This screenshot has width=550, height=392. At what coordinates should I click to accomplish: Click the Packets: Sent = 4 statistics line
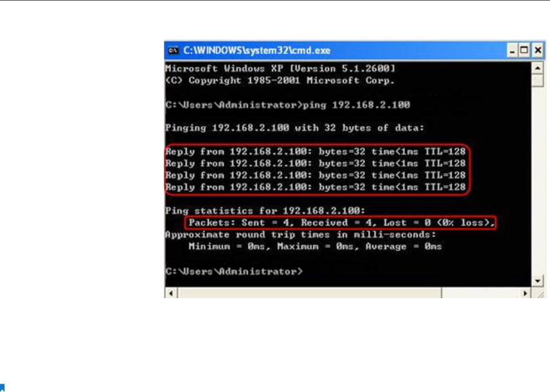tap(341, 222)
